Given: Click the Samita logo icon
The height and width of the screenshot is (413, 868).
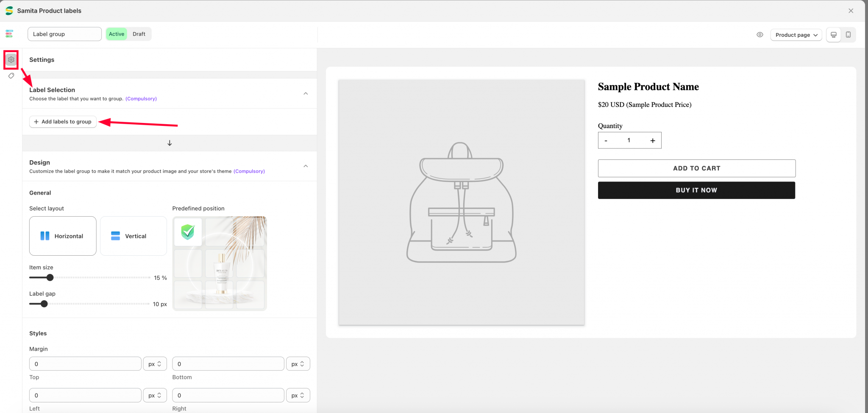Looking at the screenshot, I should point(9,11).
